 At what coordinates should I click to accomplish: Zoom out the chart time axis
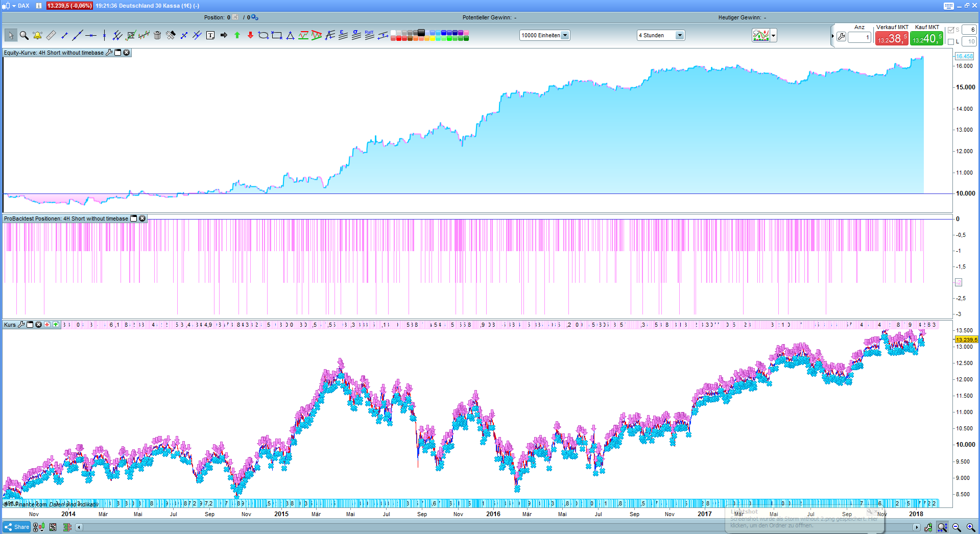(x=957, y=527)
